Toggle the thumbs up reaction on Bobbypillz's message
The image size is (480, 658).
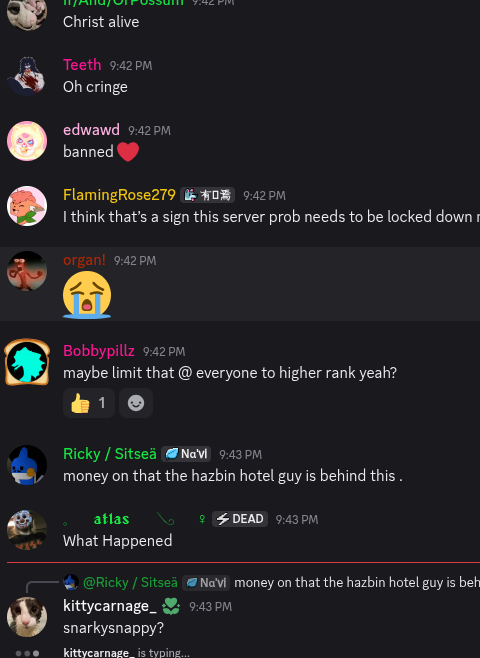pyautogui.click(x=89, y=403)
